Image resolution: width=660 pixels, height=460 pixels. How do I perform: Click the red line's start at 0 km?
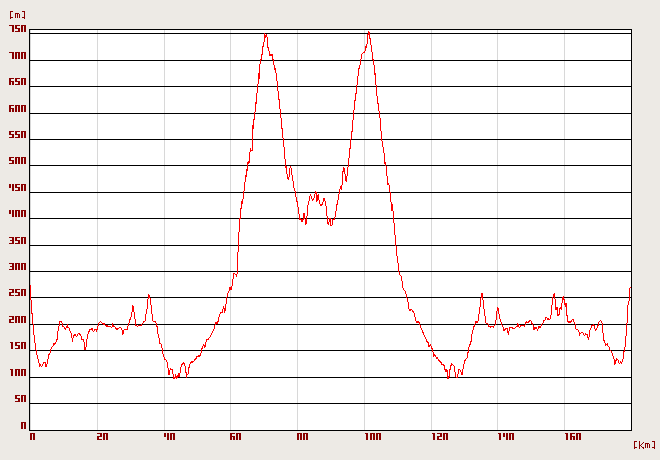tap(30, 286)
